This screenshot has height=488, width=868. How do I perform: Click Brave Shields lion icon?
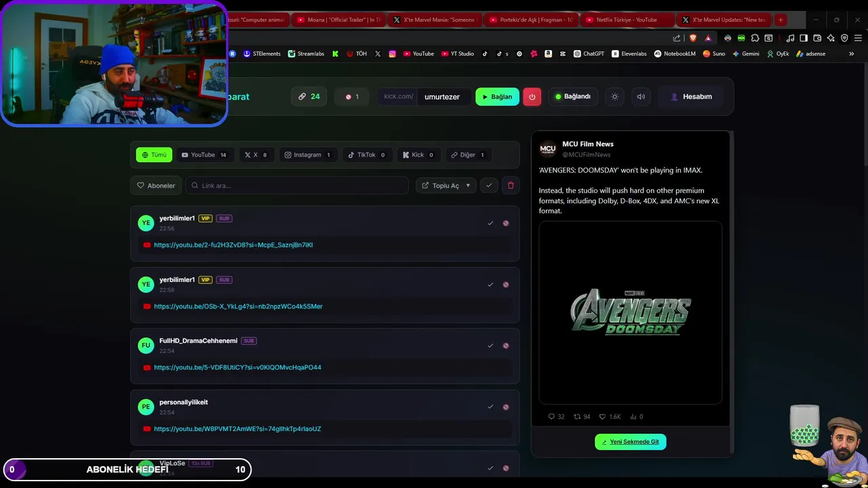click(692, 38)
